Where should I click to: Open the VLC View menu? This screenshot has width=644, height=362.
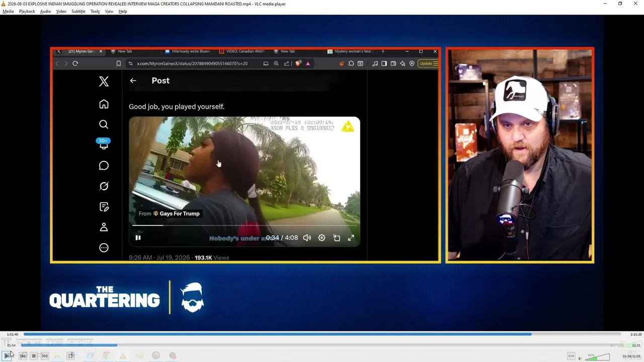point(109,11)
